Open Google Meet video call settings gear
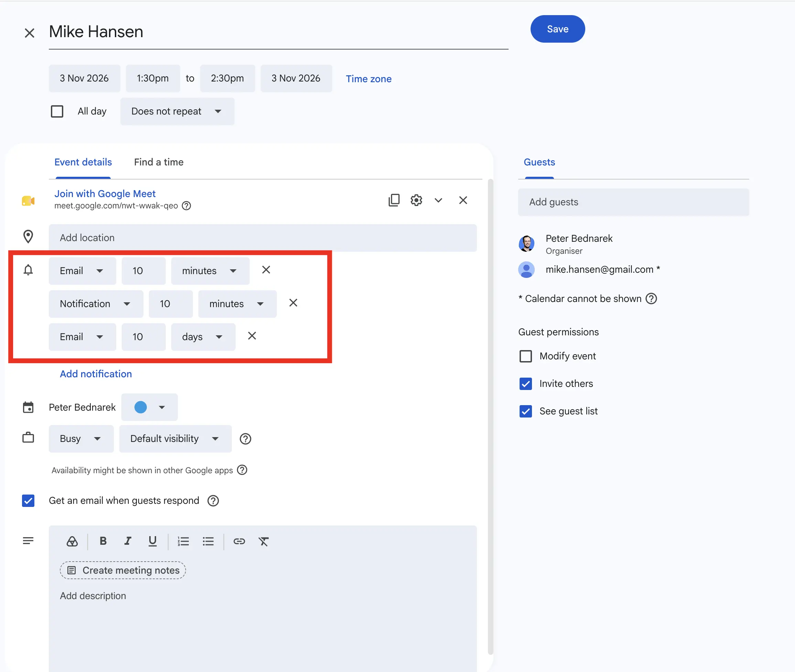 coord(416,200)
